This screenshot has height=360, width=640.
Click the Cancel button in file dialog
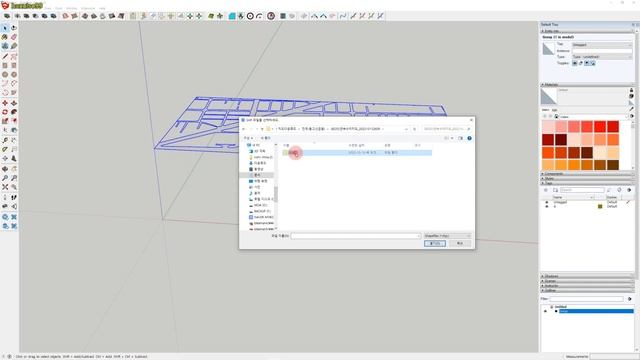460,243
